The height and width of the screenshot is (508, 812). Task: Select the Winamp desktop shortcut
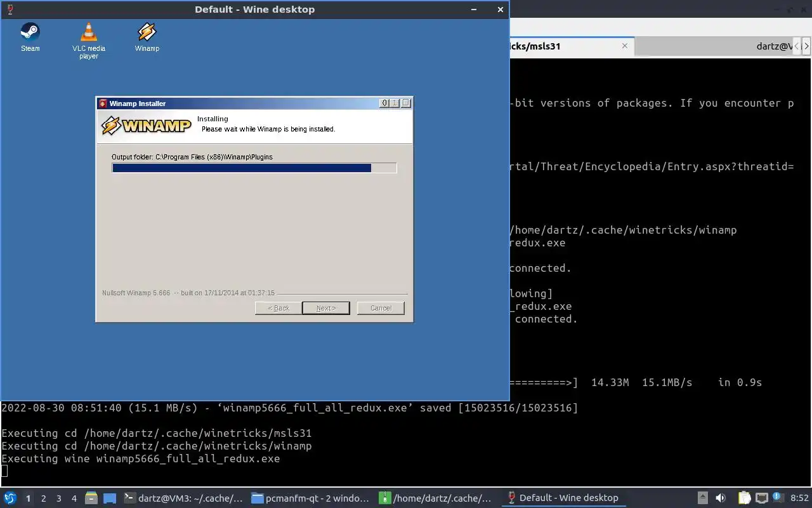147,37
